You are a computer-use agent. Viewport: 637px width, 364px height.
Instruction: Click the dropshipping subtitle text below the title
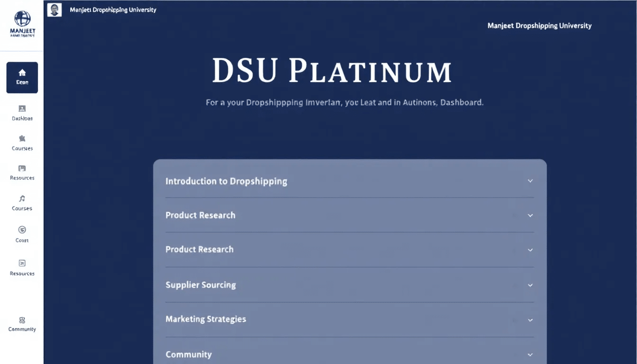pyautogui.click(x=344, y=102)
